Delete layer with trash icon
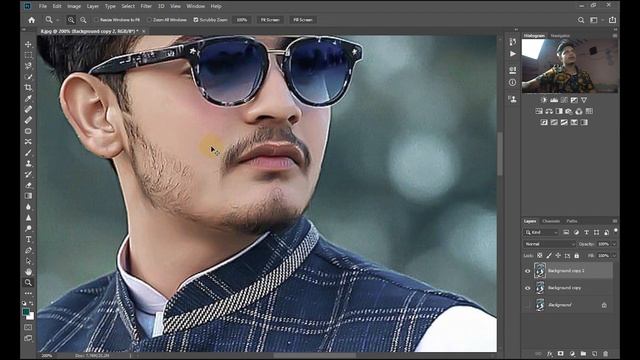The height and width of the screenshot is (360, 640). coord(605,353)
